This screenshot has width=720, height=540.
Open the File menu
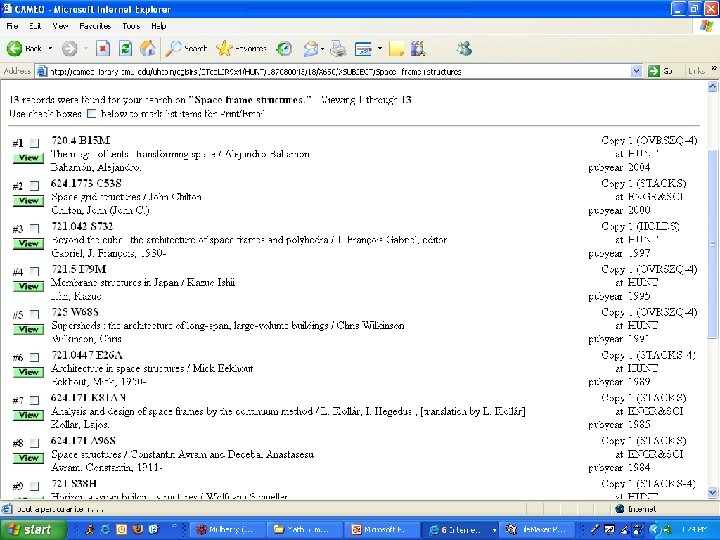[12, 26]
